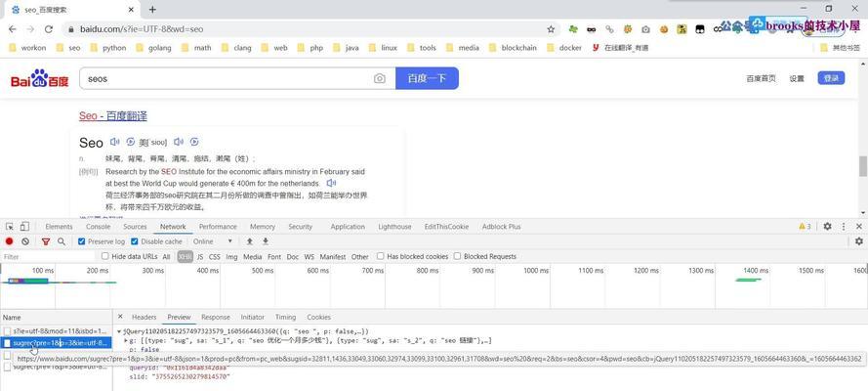868x391 pixels.
Task: Click the camera screenshot extension icon
Action: pyautogui.click(x=645, y=29)
